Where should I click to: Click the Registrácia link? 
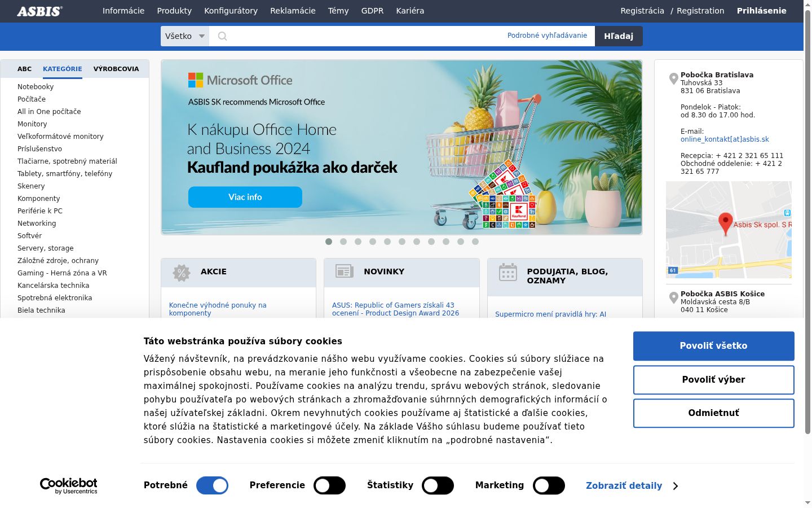click(642, 11)
